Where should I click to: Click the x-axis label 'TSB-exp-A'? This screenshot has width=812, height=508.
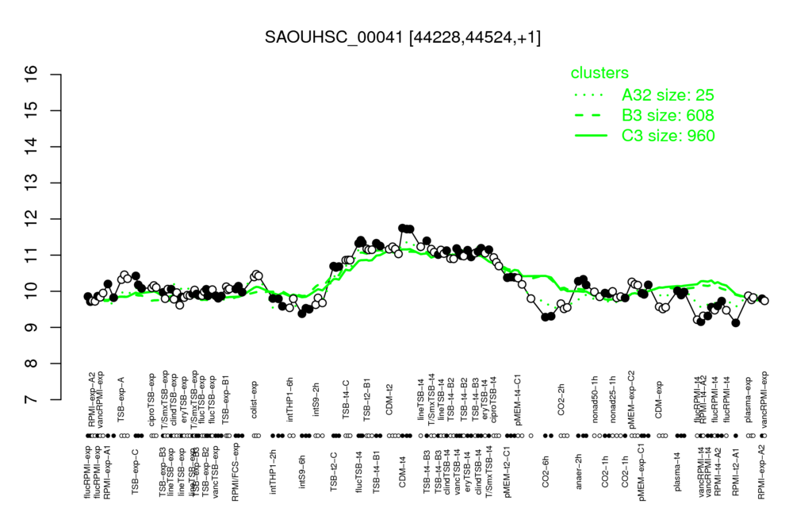pyautogui.click(x=121, y=401)
